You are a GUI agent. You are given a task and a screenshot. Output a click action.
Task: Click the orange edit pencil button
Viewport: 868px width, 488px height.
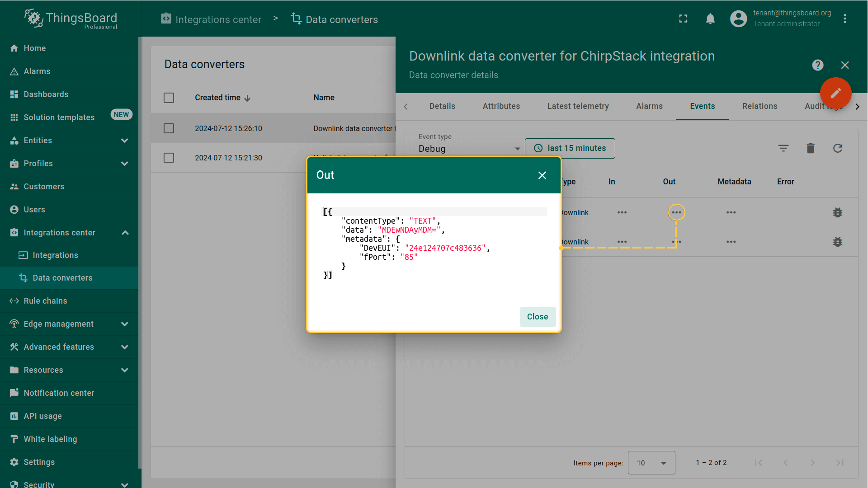(x=835, y=93)
